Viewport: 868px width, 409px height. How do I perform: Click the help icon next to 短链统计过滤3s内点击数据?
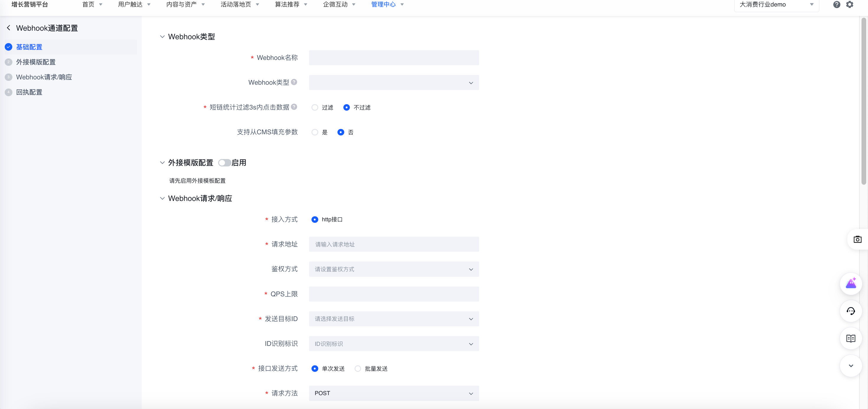pyautogui.click(x=294, y=107)
